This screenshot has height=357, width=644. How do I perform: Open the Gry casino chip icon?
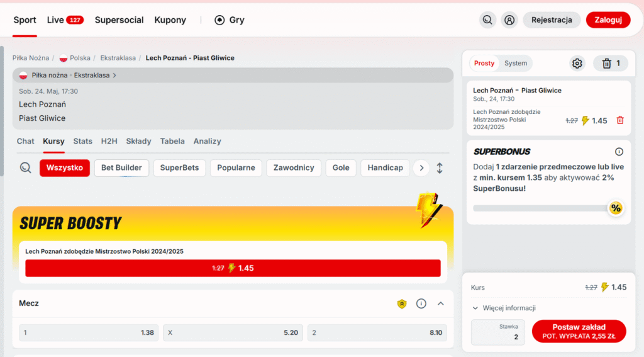[219, 20]
